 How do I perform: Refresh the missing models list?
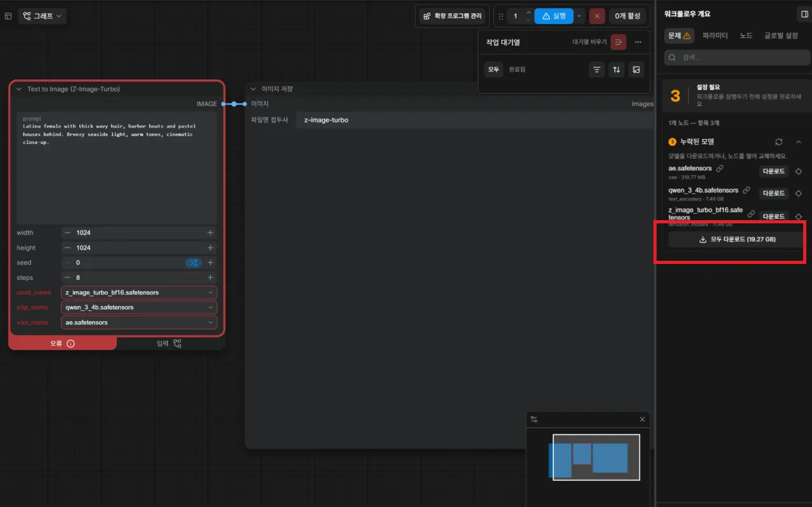tap(779, 142)
